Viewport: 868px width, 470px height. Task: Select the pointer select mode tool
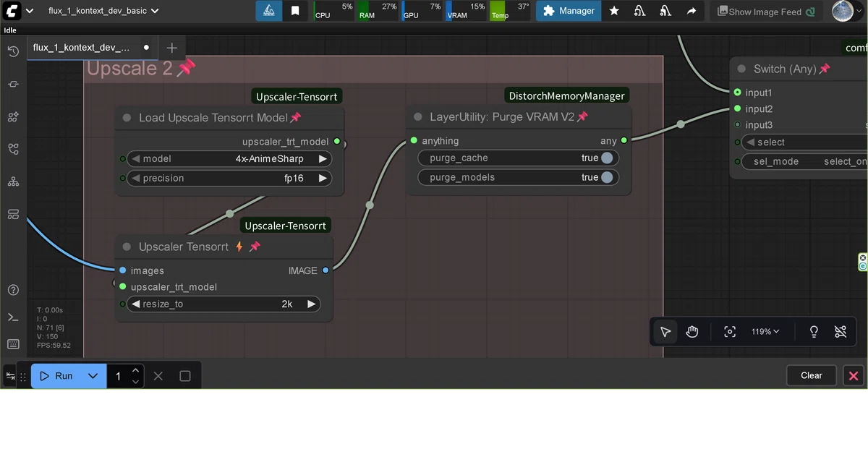click(665, 332)
